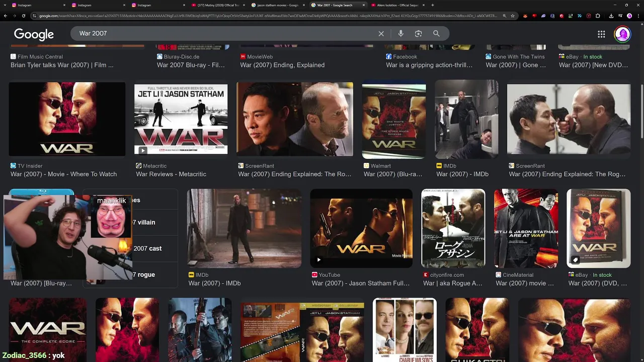The width and height of the screenshot is (644, 362).
Task: Open cityonfire.com 'War | aka Rogue A...' link
Action: pyautogui.click(x=452, y=283)
